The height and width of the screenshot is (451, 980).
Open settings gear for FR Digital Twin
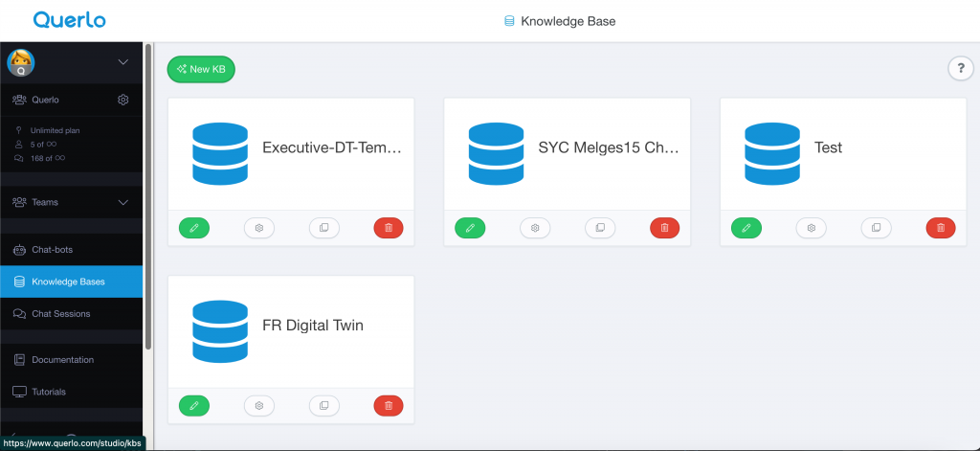coord(258,406)
